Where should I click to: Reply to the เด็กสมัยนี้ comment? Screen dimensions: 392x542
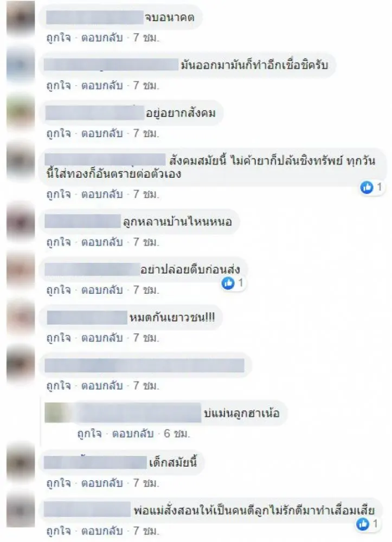[x=102, y=483]
